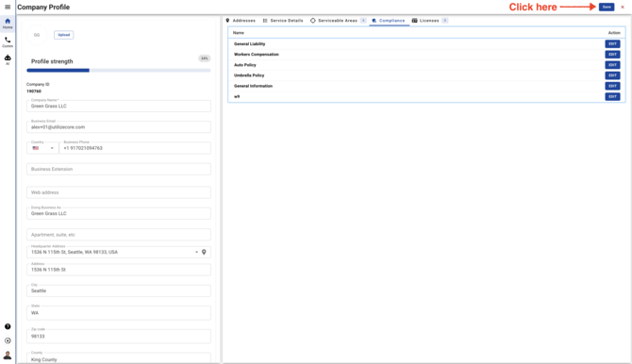Close the Company Profile with X
The width and height of the screenshot is (632, 364).
tap(623, 7)
